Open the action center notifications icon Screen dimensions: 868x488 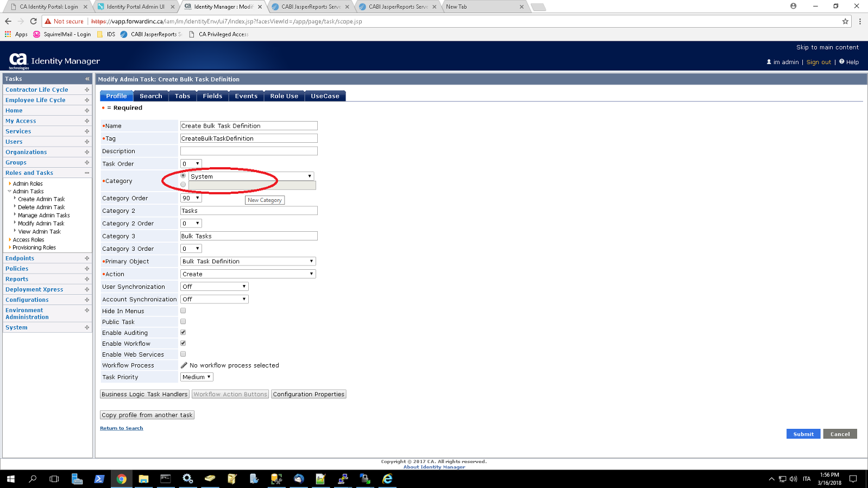(x=853, y=479)
